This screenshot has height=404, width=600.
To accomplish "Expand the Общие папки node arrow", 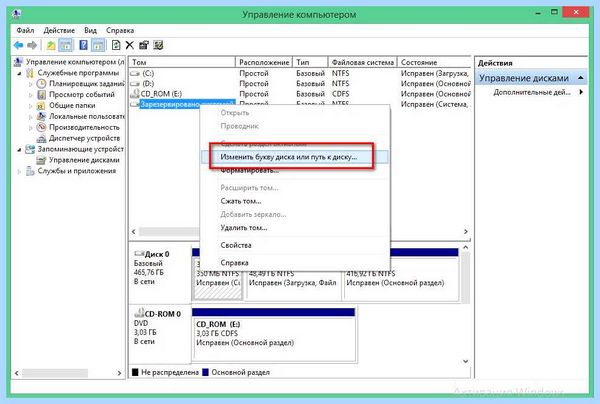I will pyautogui.click(x=31, y=106).
